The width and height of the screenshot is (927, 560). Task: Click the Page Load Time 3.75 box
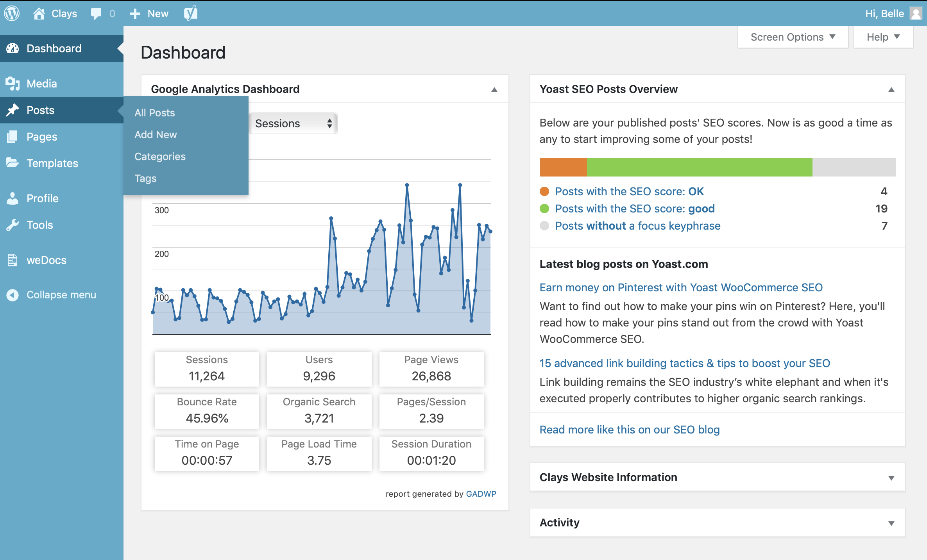click(319, 453)
